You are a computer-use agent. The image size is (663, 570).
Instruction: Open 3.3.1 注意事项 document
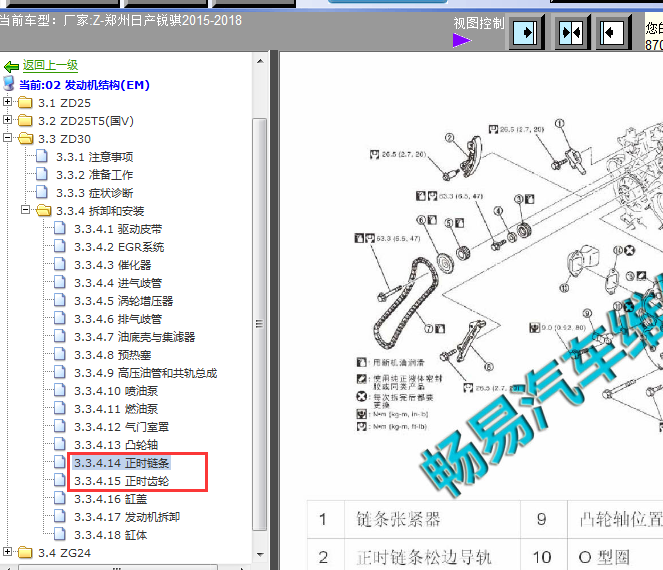coord(95,157)
